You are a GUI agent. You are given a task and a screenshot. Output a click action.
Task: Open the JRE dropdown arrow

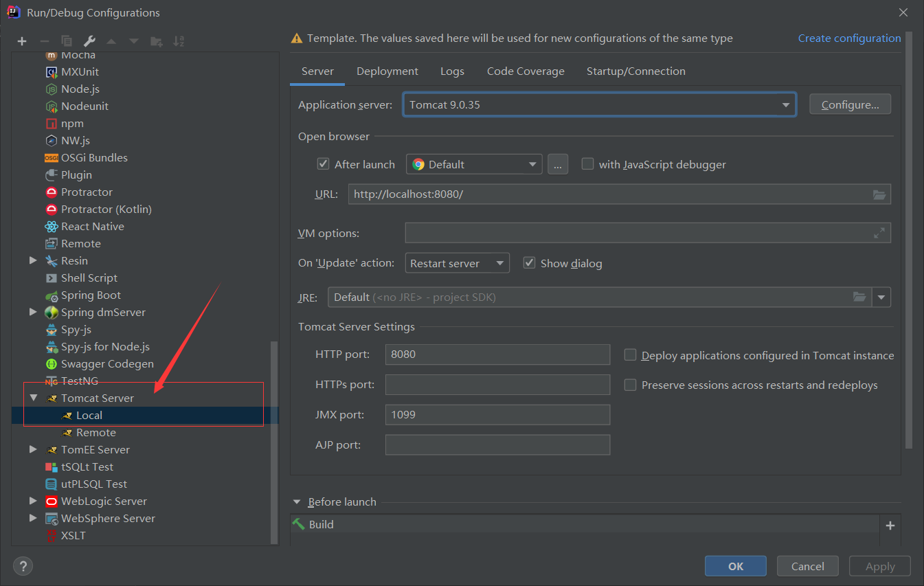(881, 297)
